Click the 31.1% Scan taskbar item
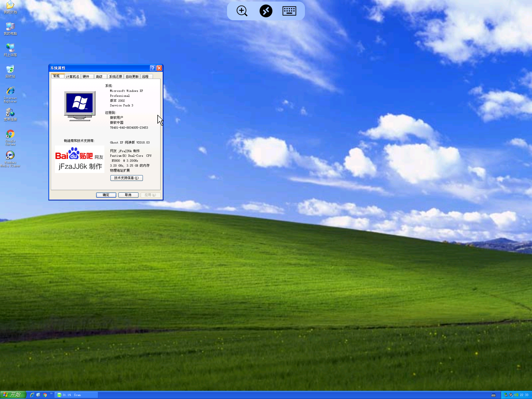This screenshot has width=532, height=399. click(77, 395)
